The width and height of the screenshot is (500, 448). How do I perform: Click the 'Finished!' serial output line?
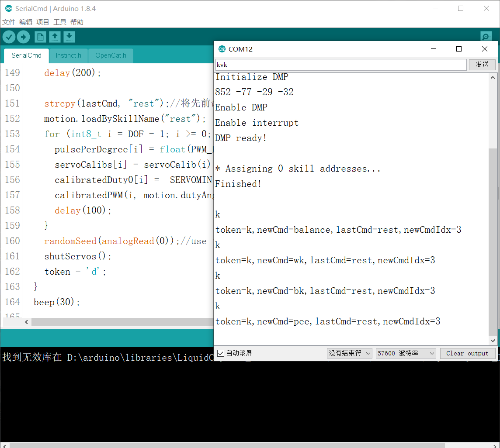click(x=238, y=184)
